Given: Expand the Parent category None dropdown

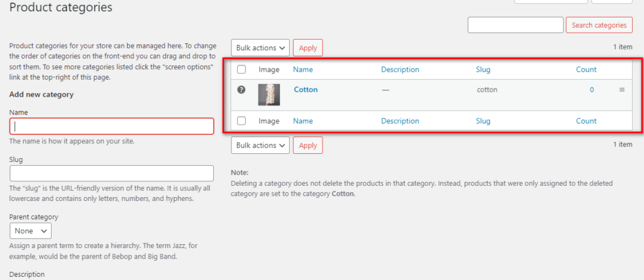Looking at the screenshot, I should [30, 231].
